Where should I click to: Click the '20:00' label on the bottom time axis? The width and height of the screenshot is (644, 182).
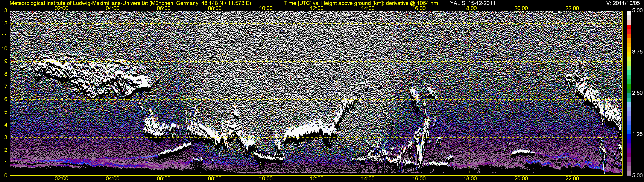coord(521,179)
